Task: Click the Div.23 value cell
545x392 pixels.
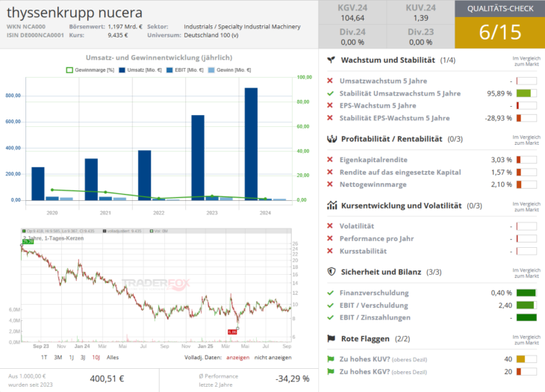Action: pos(420,37)
